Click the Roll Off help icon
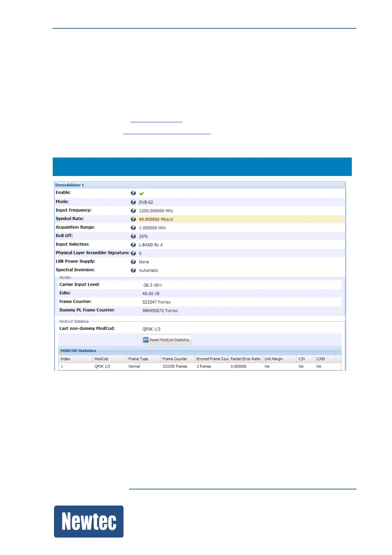Image resolution: width=392 pixels, height=555 pixels. [x=133, y=236]
